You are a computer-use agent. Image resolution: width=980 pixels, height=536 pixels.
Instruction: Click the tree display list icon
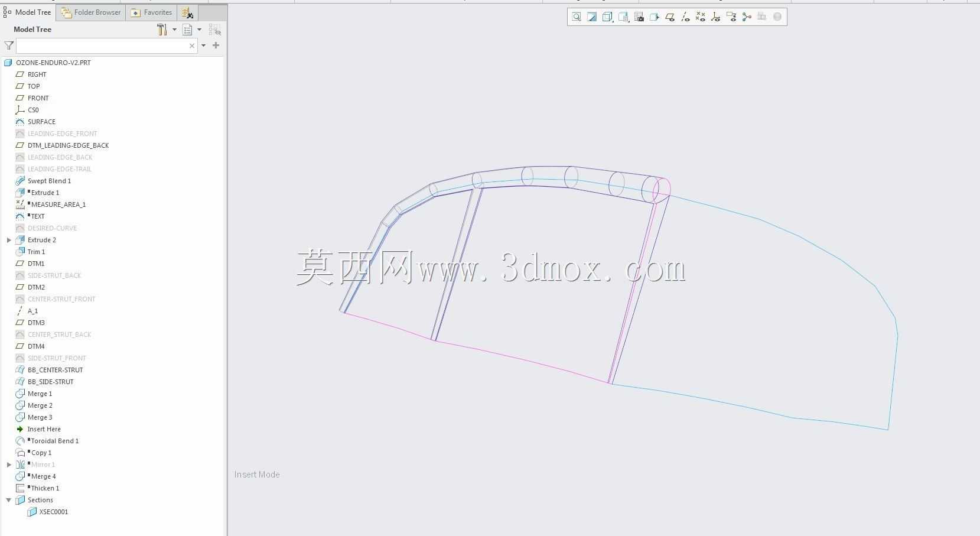pos(187,30)
